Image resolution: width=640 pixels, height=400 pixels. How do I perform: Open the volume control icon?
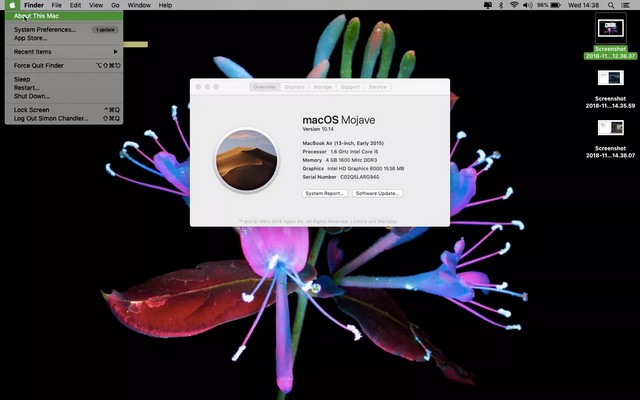527,5
